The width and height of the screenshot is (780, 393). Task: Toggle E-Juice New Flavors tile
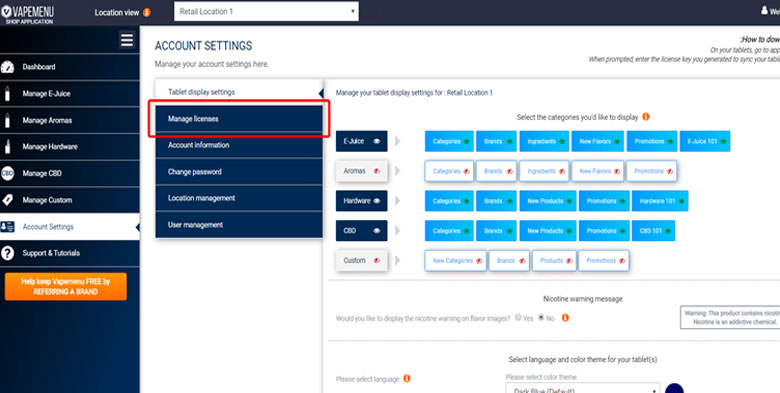[x=597, y=141]
